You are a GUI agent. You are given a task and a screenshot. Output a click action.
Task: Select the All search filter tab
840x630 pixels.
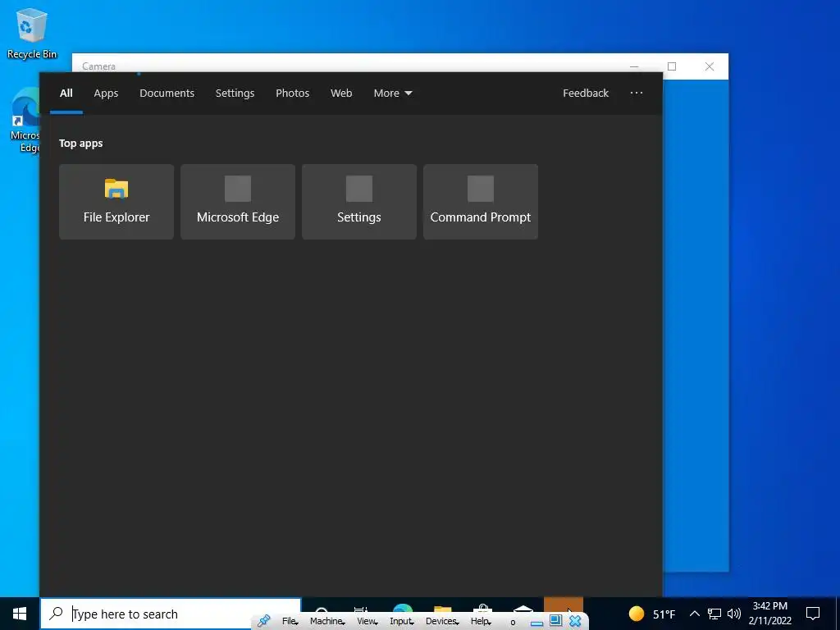click(66, 94)
